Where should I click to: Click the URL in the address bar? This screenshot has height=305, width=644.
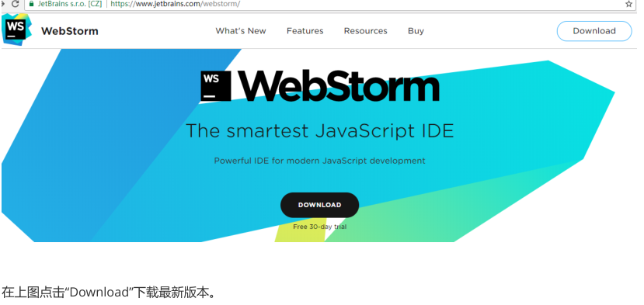pyautogui.click(x=176, y=4)
